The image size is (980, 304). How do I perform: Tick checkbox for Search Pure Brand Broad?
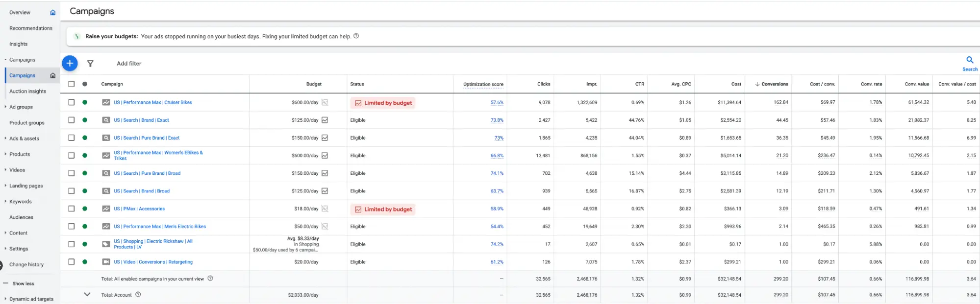(72, 173)
